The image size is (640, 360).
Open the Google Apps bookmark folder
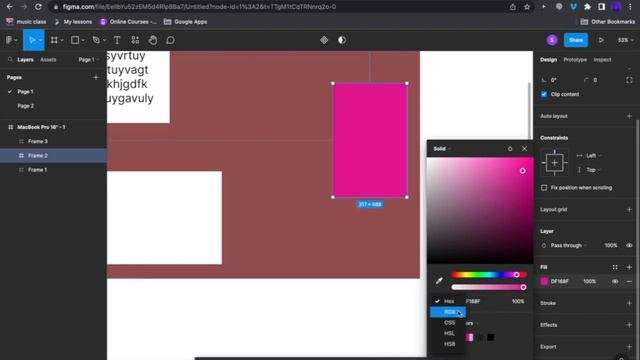(x=185, y=22)
